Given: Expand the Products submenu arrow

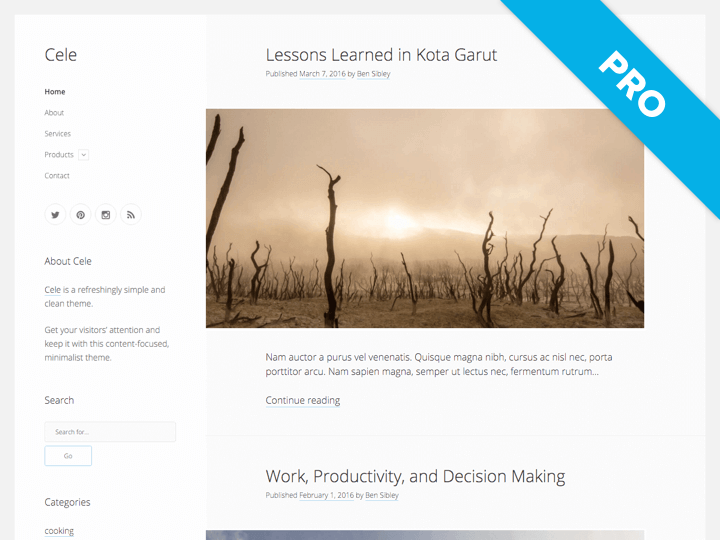Looking at the screenshot, I should click(x=84, y=155).
